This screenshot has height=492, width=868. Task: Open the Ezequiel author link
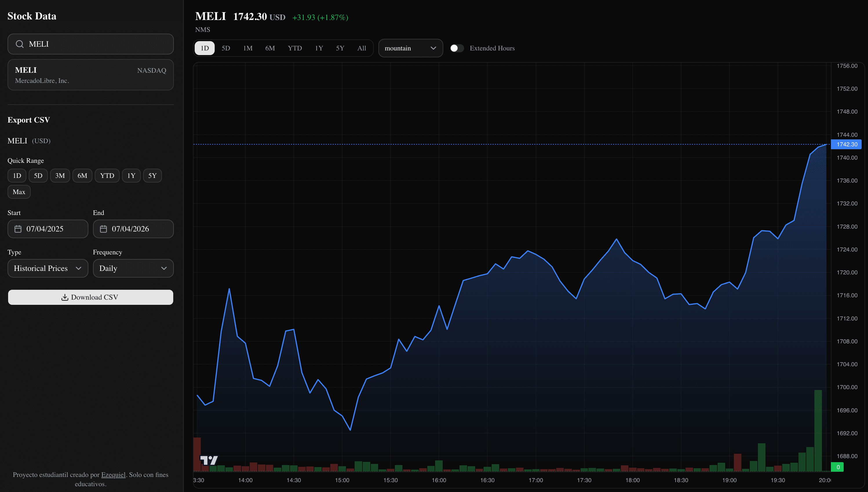pyautogui.click(x=113, y=475)
